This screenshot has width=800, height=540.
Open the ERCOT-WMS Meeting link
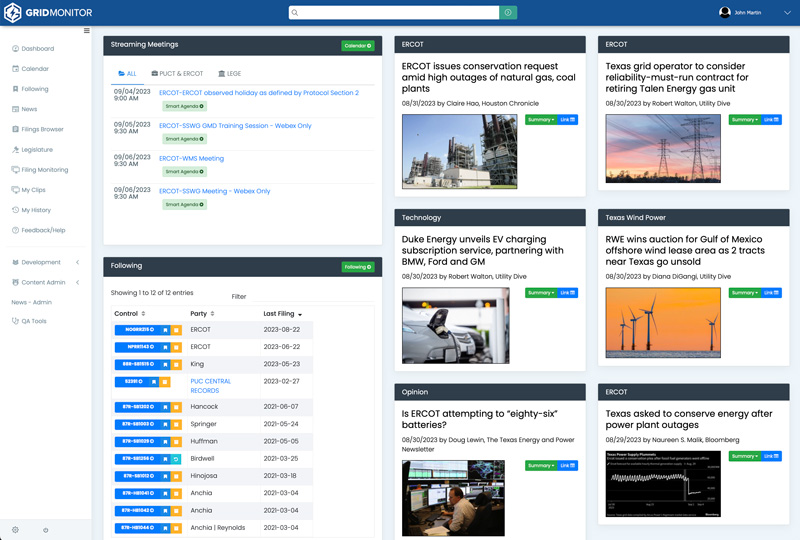191,158
